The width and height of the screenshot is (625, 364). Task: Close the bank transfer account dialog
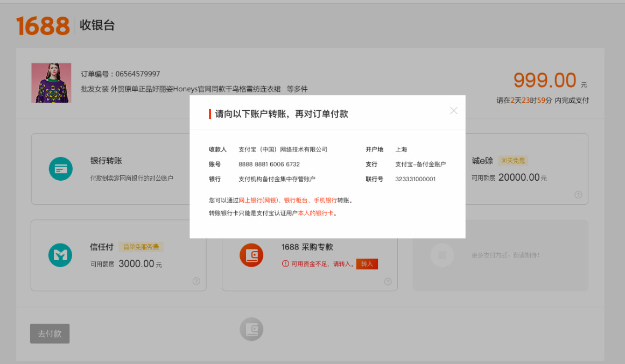pos(454,111)
